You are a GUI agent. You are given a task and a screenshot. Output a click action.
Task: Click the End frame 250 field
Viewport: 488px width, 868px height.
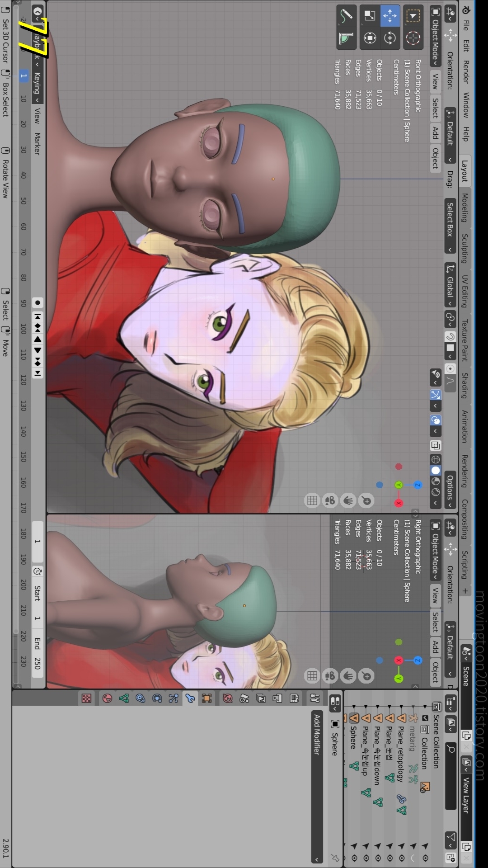pyautogui.click(x=38, y=653)
